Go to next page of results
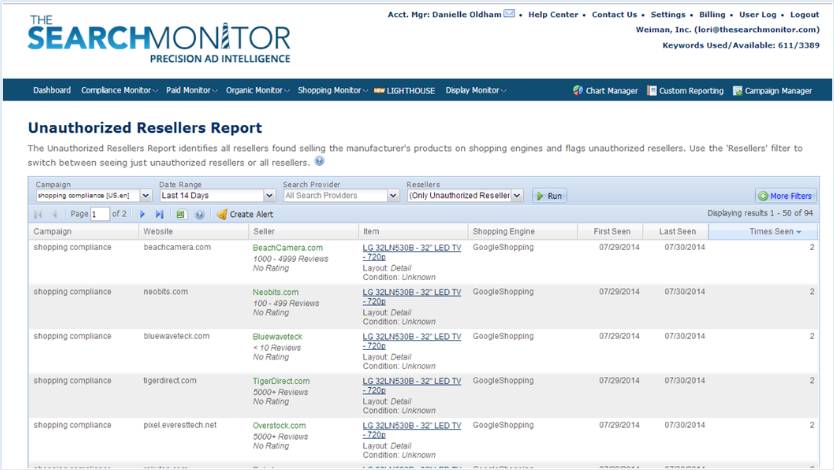This screenshot has height=470, width=834. 142,214
